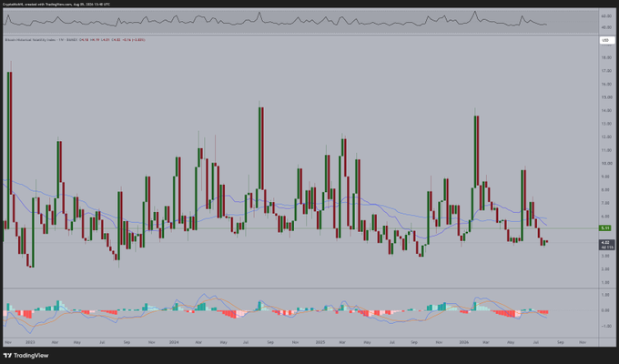Click the 40.00 level on the RSI scale
This screenshot has width=619, height=364.
point(606,27)
